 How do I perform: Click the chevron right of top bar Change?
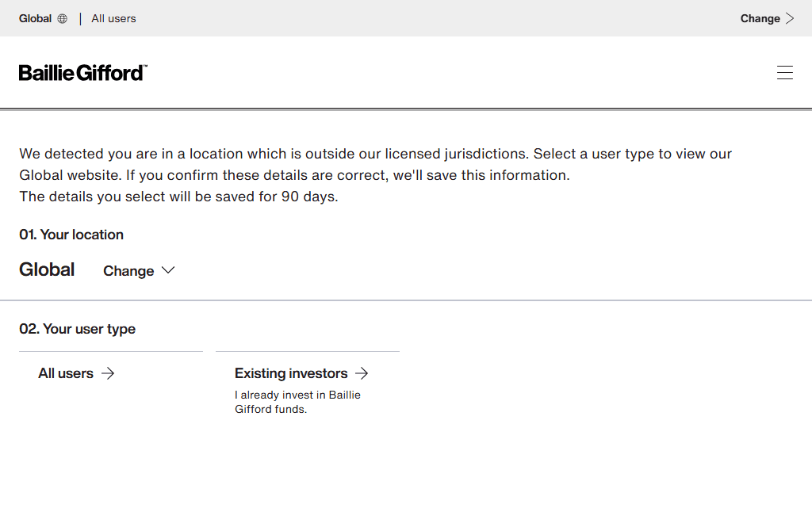click(790, 18)
